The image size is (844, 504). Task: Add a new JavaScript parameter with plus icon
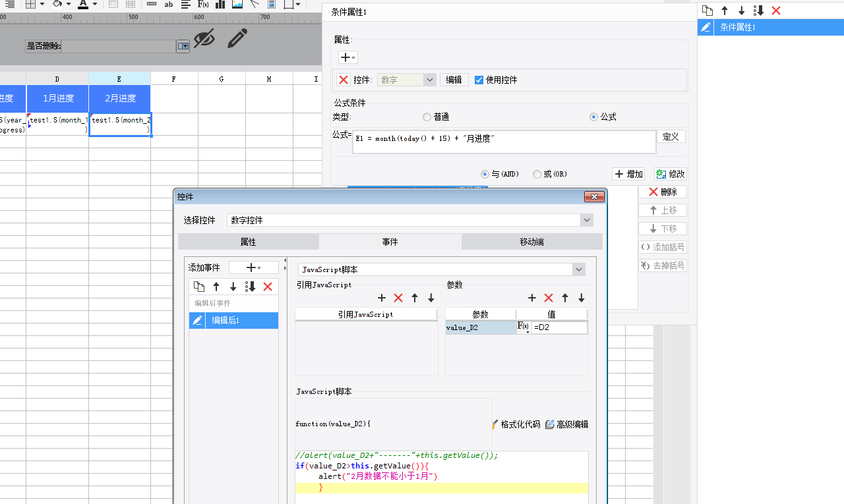[x=532, y=298]
